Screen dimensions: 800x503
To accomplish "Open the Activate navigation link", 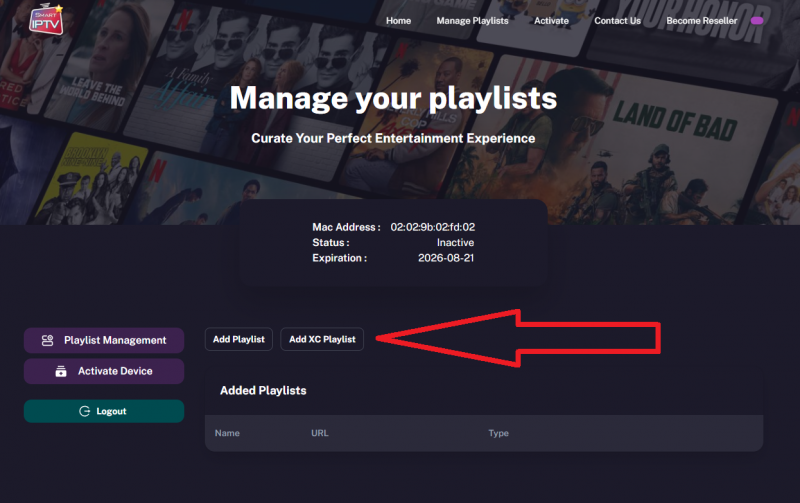I will click(551, 21).
